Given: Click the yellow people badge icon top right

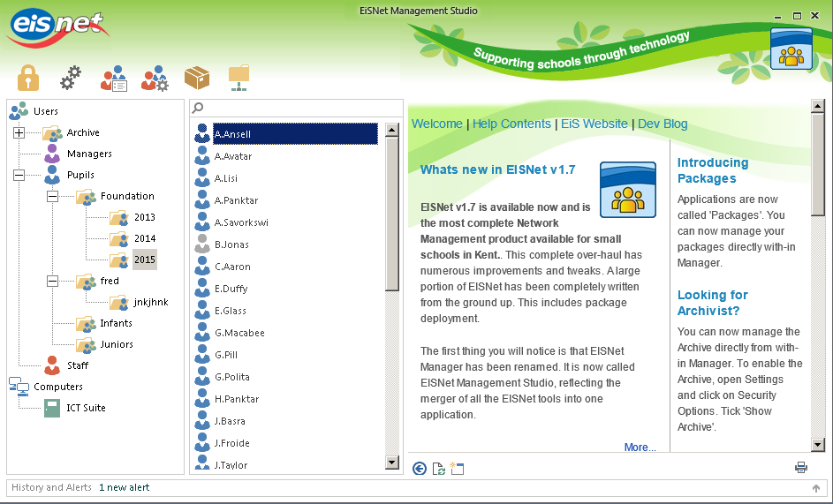Looking at the screenshot, I should (x=791, y=49).
